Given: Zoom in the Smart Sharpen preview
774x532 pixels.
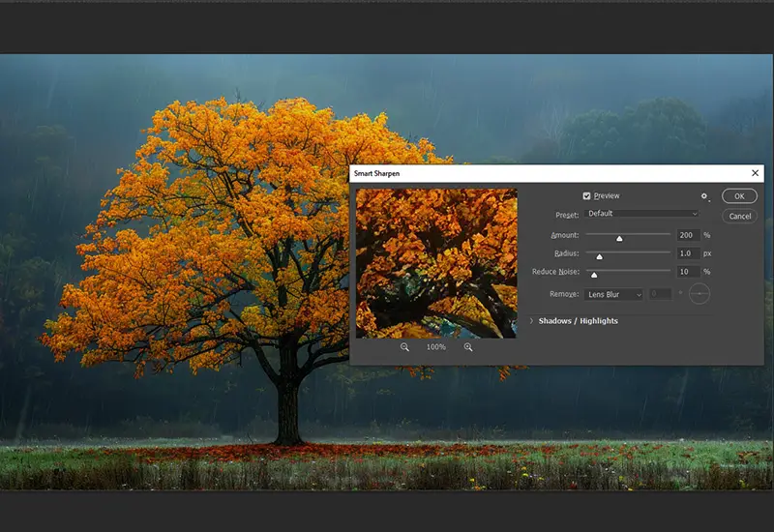Looking at the screenshot, I should (468, 347).
